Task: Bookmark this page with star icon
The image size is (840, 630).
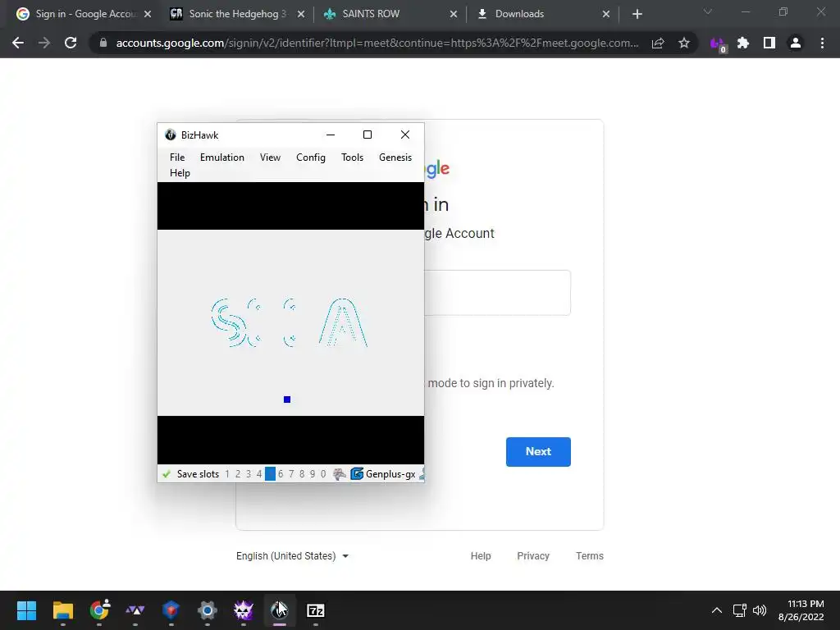Action: point(684,43)
